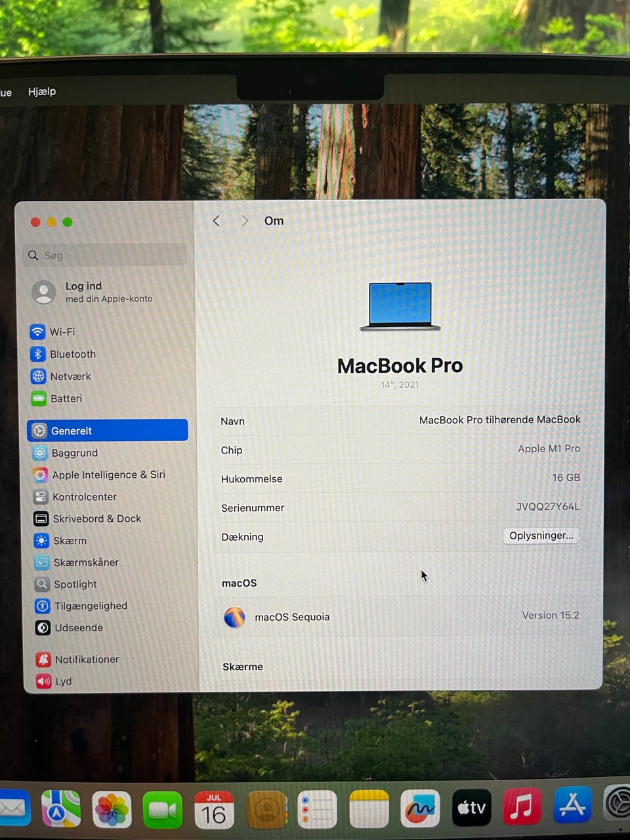Open Skrivebord & Dock settings
Screen dimensions: 630x840
point(96,518)
